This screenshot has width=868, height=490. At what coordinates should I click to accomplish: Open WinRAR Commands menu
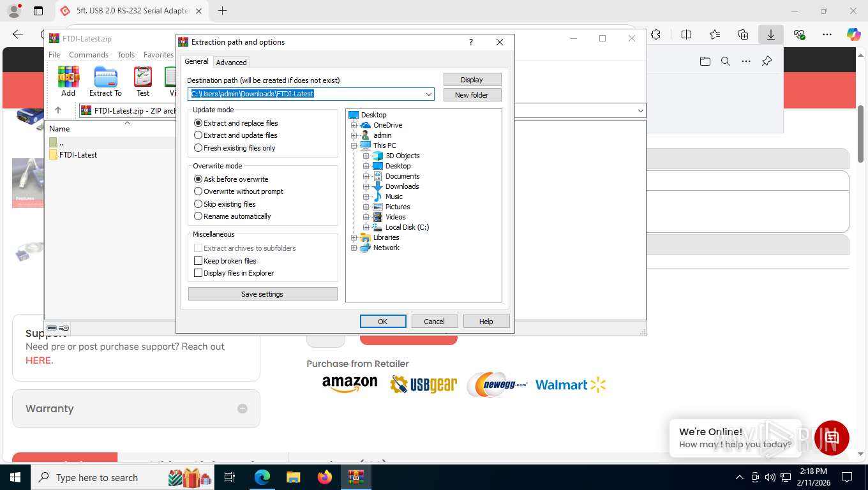pyautogui.click(x=89, y=55)
